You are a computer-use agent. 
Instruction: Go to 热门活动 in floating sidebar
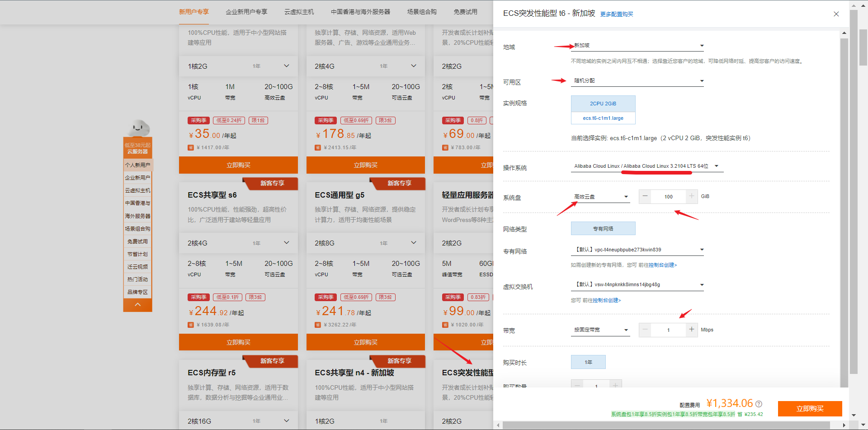coord(137,279)
